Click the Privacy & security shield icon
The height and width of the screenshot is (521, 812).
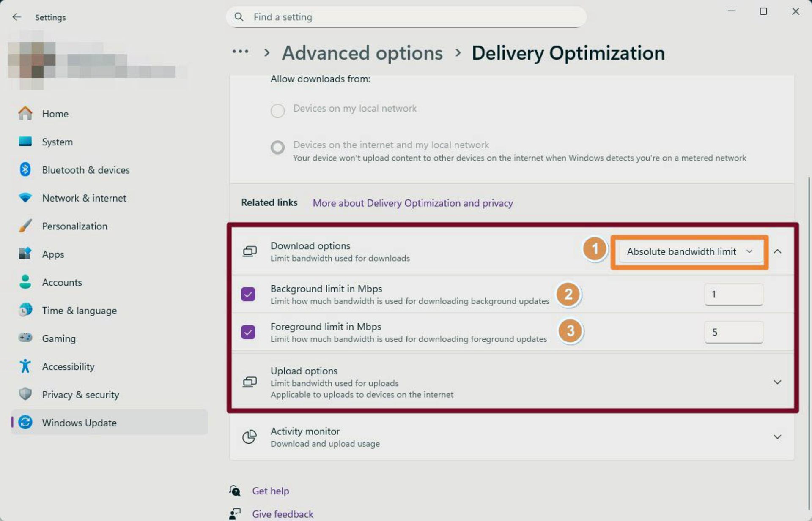(x=25, y=394)
